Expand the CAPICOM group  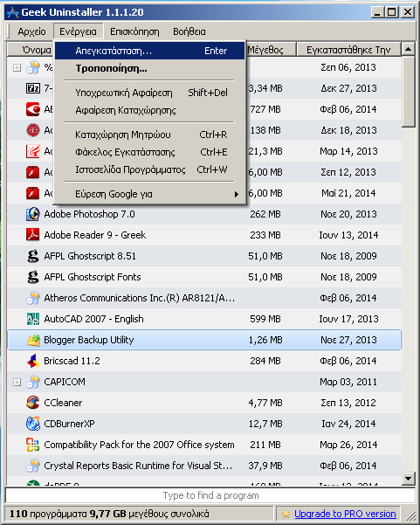17,382
